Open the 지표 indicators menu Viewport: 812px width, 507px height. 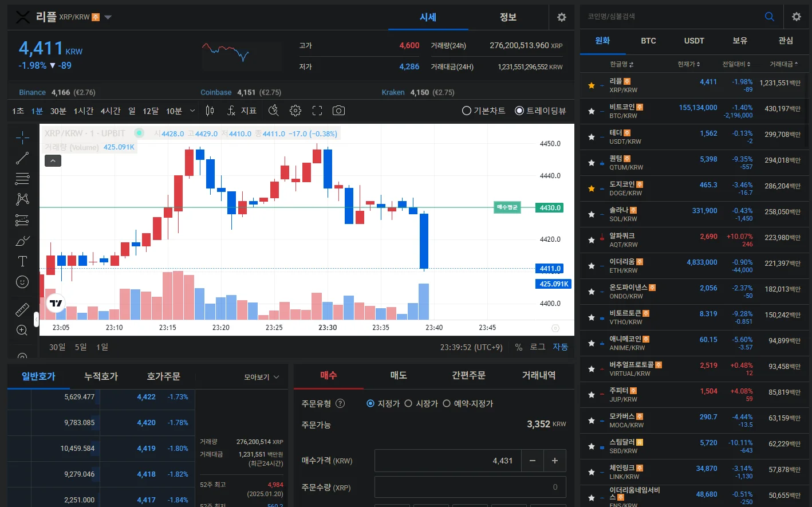[x=242, y=111]
